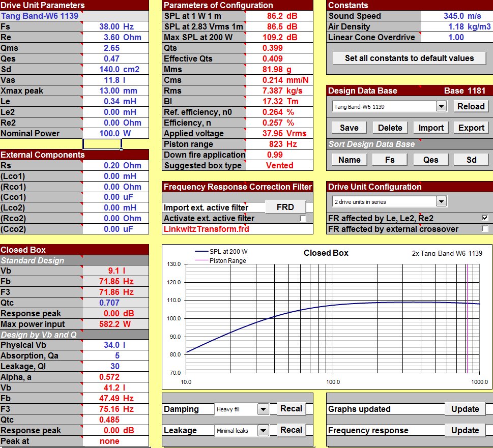Click the Suggested box type Vented value
Screen dimensions: 493x448
tap(279, 166)
